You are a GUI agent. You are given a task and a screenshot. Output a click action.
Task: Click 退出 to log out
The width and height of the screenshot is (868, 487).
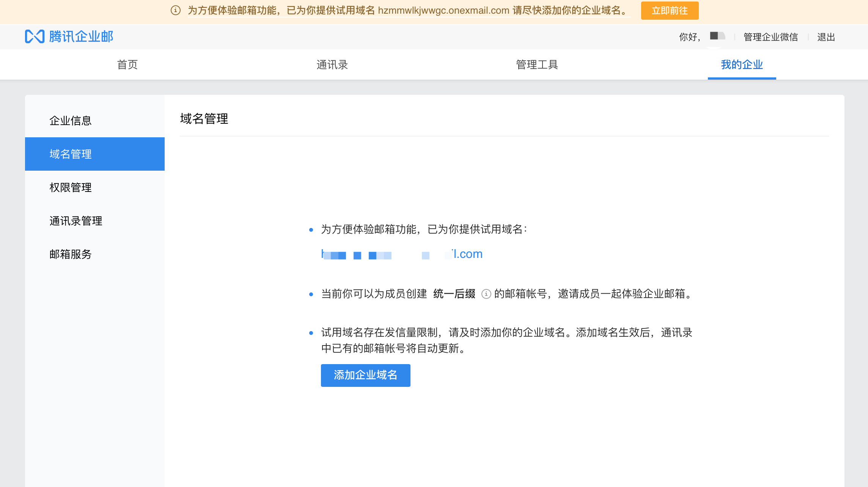coord(826,37)
